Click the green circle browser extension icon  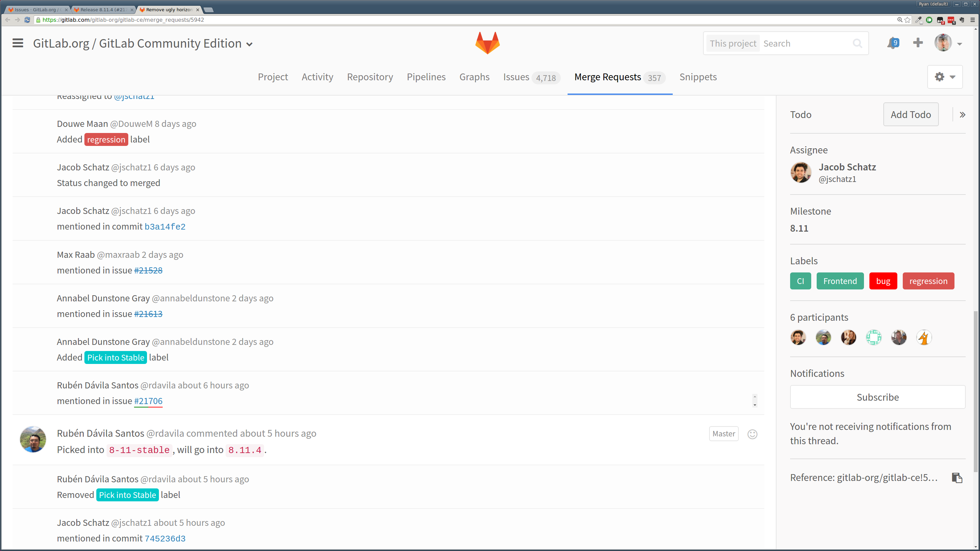click(x=929, y=20)
